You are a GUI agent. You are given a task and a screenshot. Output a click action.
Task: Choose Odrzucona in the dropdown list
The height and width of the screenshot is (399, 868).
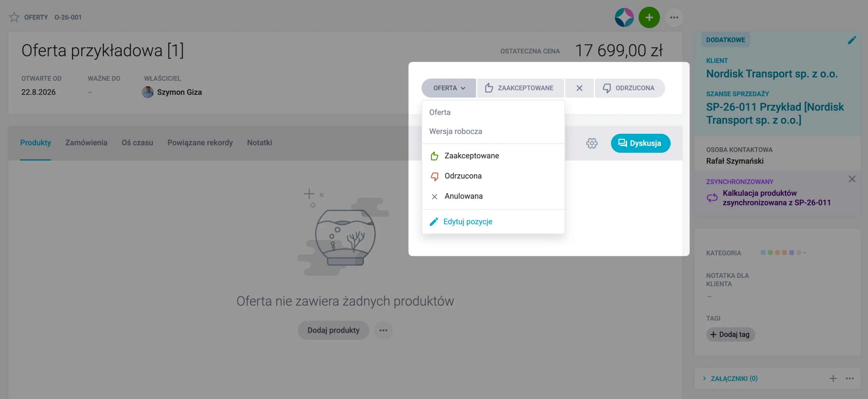493,176
